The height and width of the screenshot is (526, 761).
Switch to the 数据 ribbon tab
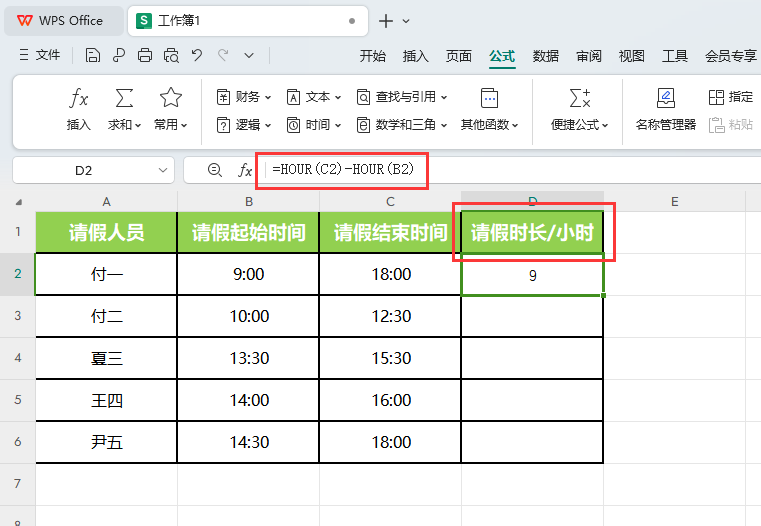pos(546,56)
